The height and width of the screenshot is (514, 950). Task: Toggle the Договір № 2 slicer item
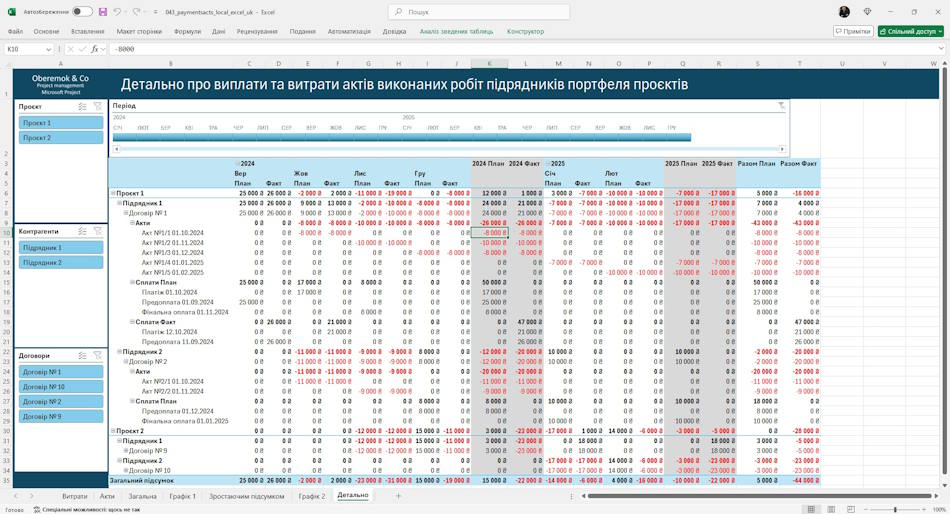coord(61,401)
